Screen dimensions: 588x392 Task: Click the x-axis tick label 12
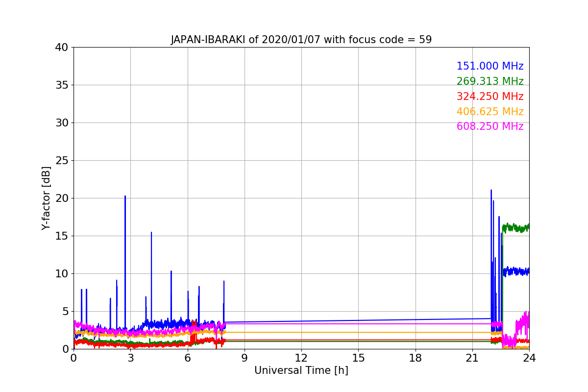point(301,358)
